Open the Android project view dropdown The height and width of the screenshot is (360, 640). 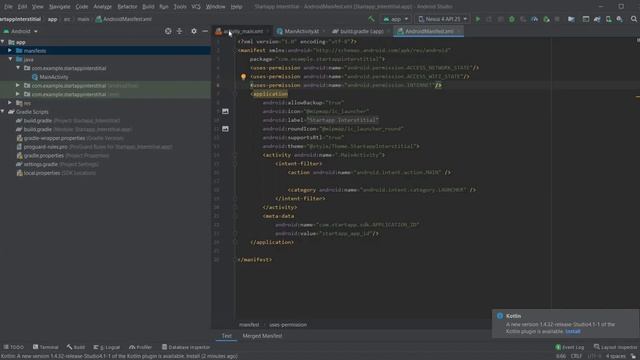pyautogui.click(x=21, y=31)
